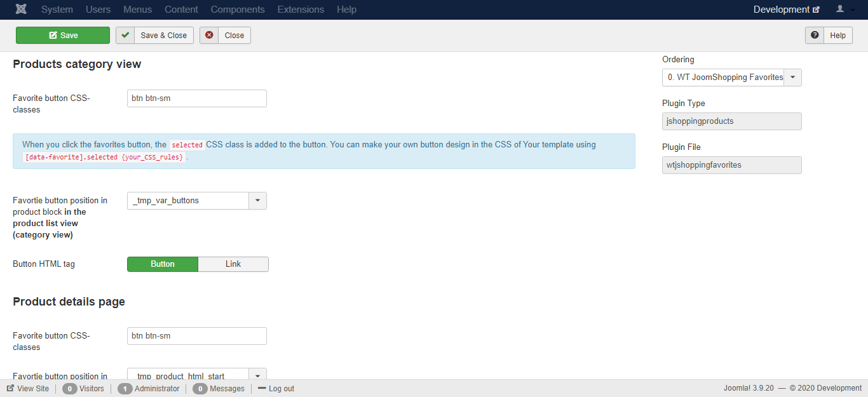Click the Help question mark icon
The width and height of the screenshot is (868, 397).
[x=815, y=36]
